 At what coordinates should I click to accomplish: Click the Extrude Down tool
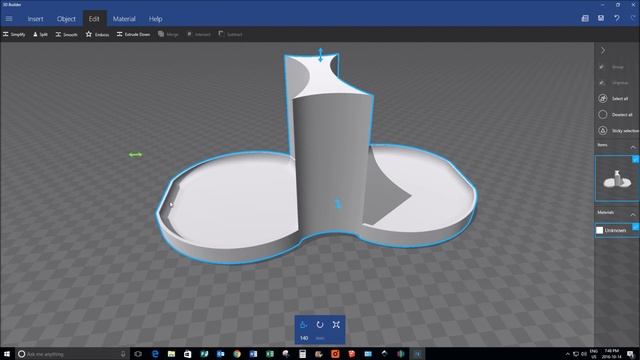click(133, 35)
